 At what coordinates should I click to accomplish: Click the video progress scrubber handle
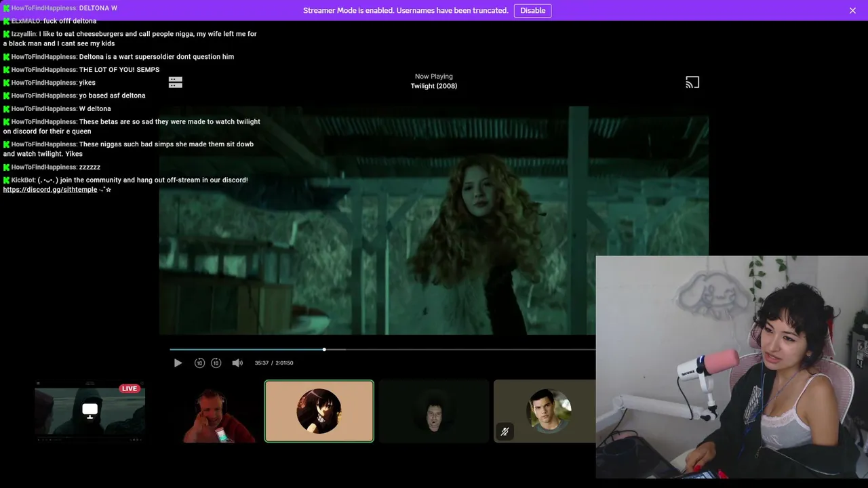point(324,350)
